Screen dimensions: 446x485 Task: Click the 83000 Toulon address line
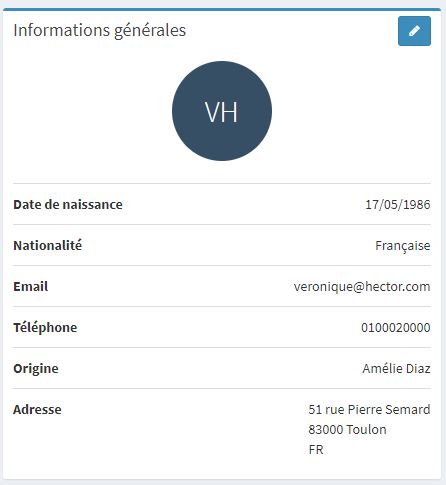(347, 430)
